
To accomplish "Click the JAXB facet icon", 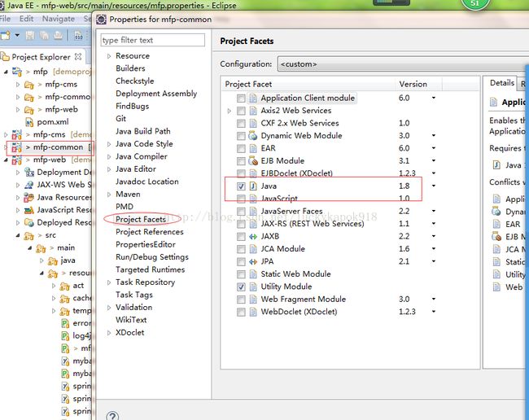I will point(253,237).
